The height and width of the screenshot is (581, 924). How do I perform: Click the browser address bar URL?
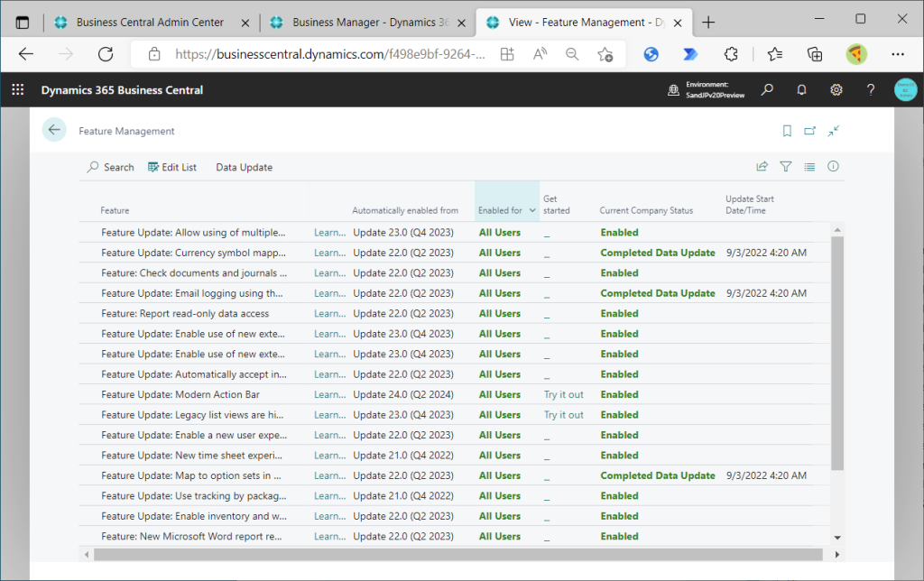[x=330, y=54]
